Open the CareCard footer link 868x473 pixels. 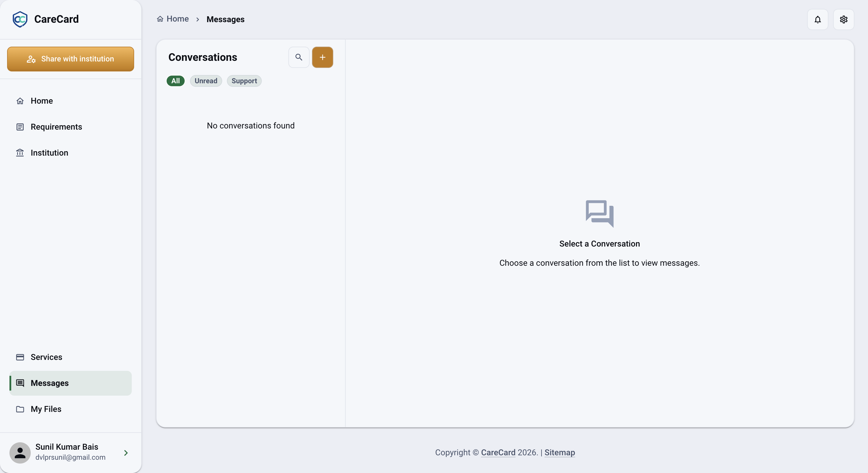click(498, 452)
